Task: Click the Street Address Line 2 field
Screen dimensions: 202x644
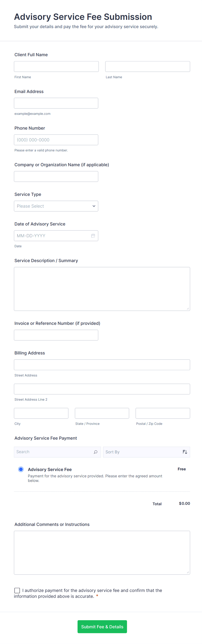Action: coord(102,389)
